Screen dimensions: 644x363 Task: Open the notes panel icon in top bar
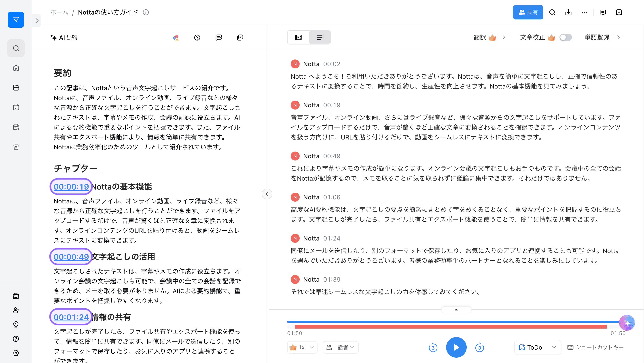[619, 12]
